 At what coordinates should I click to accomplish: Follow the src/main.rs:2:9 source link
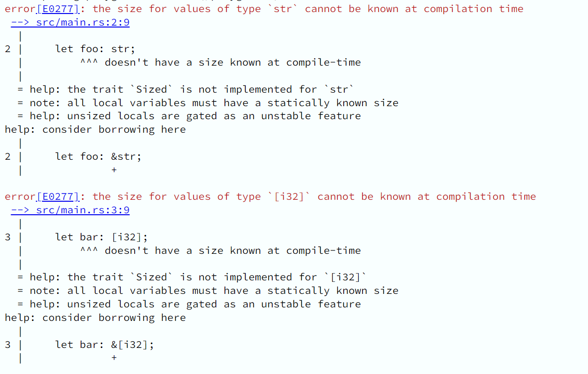pos(70,22)
